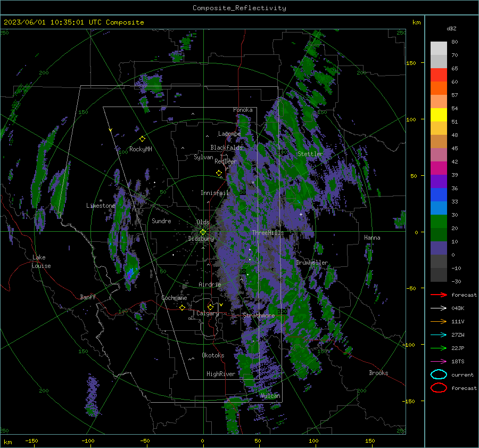Click the ThreeHills town label

[268, 233]
